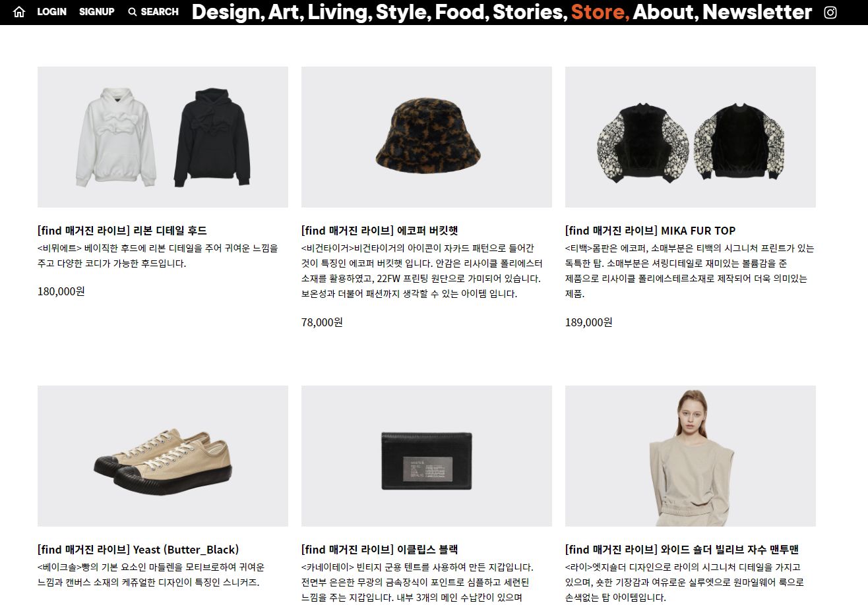The image size is (868, 605).
Task: Click the home icon in navbar
Action: 19,12
